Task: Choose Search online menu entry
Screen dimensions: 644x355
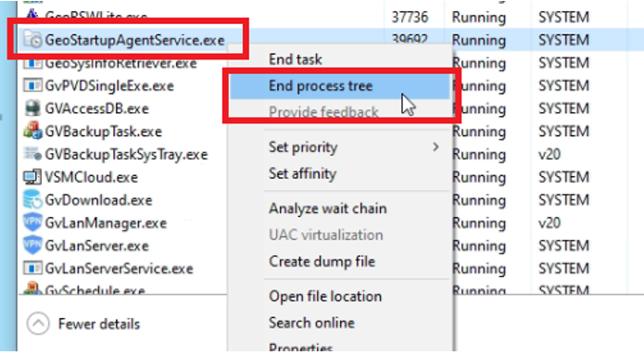Action: click(x=311, y=323)
